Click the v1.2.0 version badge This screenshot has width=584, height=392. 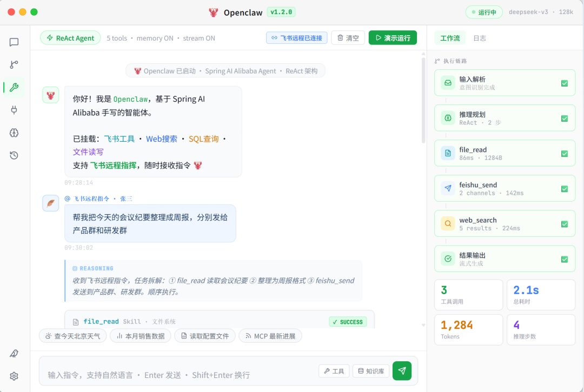281,12
